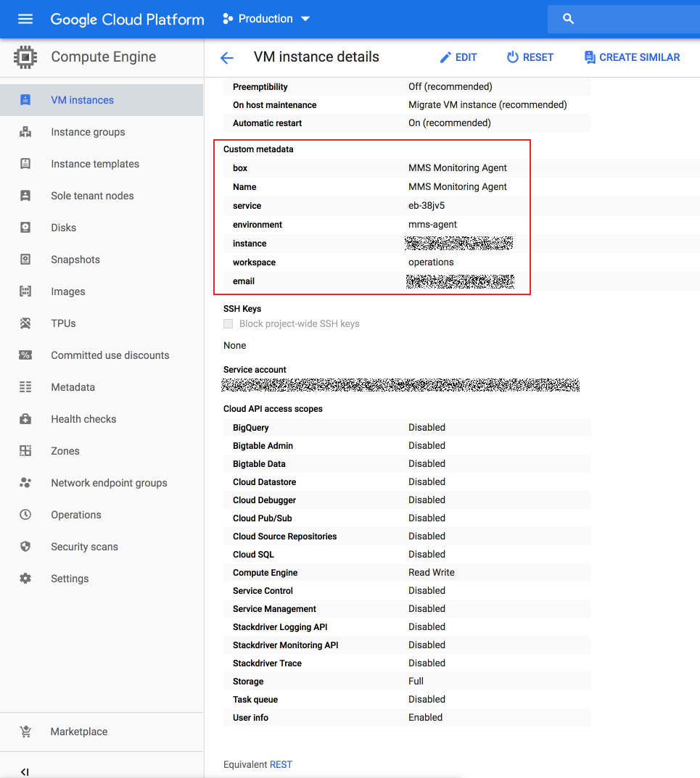Open Instance groups page
Image resolution: width=700 pixels, height=778 pixels.
pyautogui.click(x=88, y=132)
